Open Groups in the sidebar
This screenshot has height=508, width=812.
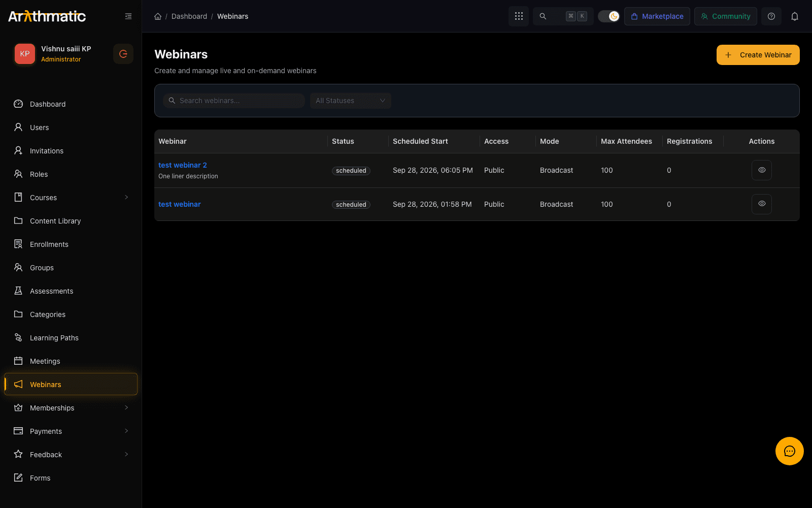pyautogui.click(x=71, y=268)
